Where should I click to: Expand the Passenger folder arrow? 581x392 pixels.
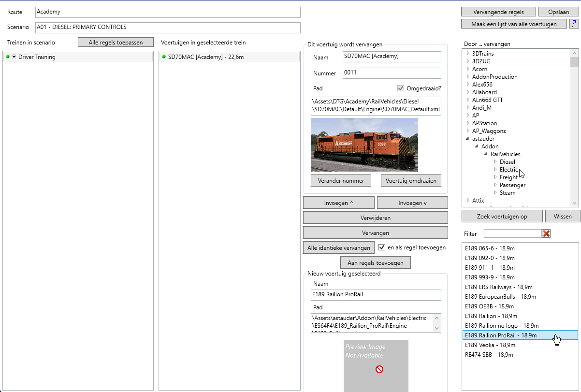pos(495,185)
